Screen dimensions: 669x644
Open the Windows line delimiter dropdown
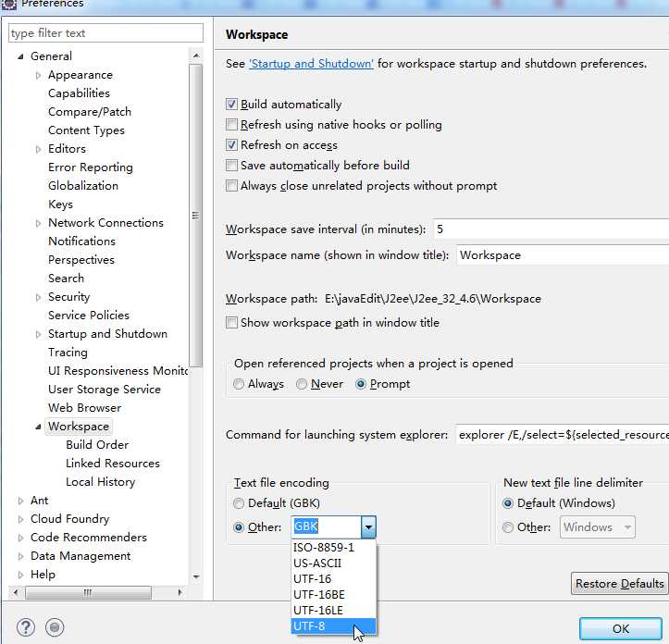[627, 527]
